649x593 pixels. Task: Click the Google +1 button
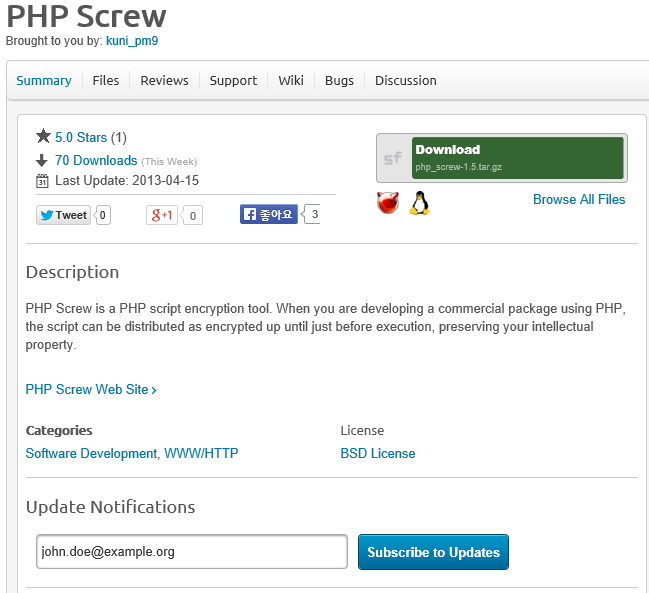click(x=162, y=215)
